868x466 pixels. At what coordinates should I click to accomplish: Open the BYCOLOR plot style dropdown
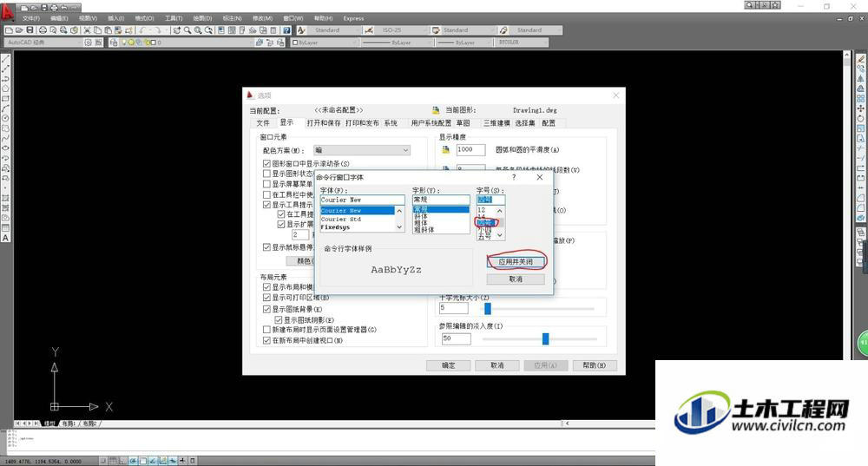pyautogui.click(x=522, y=42)
